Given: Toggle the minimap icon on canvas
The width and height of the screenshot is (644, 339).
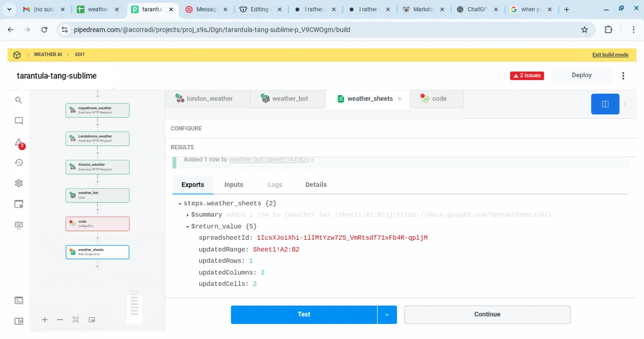Looking at the screenshot, I should (92, 320).
